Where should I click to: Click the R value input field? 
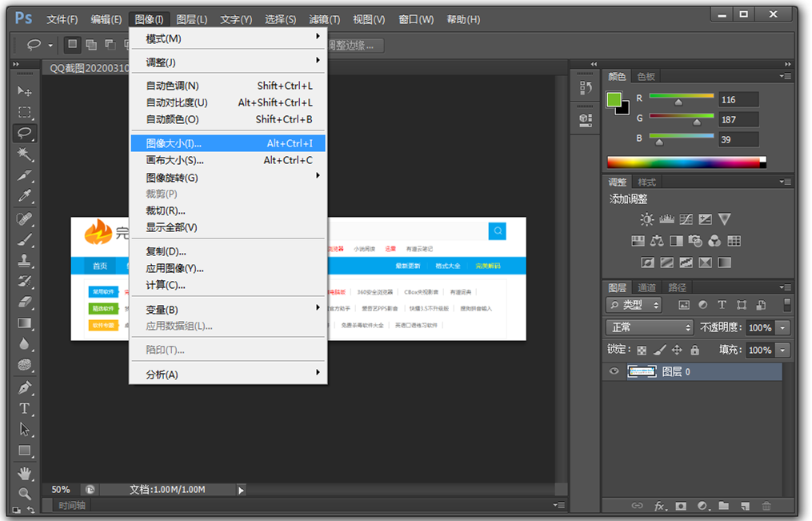[x=738, y=100]
